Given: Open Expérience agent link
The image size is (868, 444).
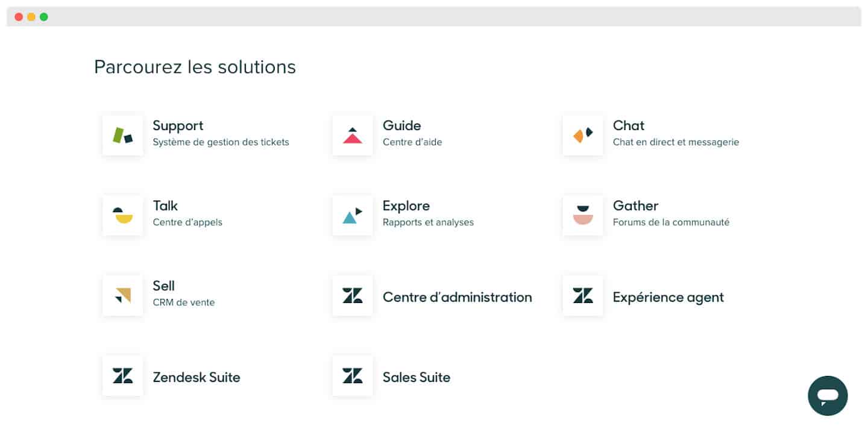Looking at the screenshot, I should (668, 297).
